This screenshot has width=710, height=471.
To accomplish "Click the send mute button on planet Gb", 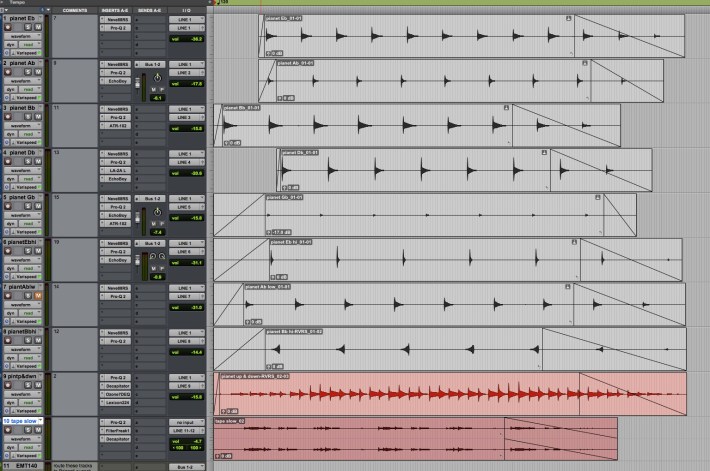I will (152, 223).
